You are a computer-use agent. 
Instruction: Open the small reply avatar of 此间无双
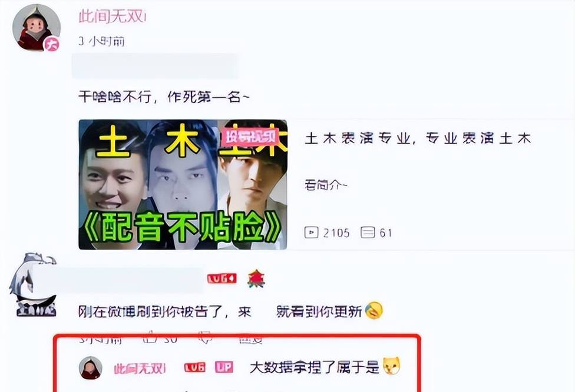(x=91, y=367)
